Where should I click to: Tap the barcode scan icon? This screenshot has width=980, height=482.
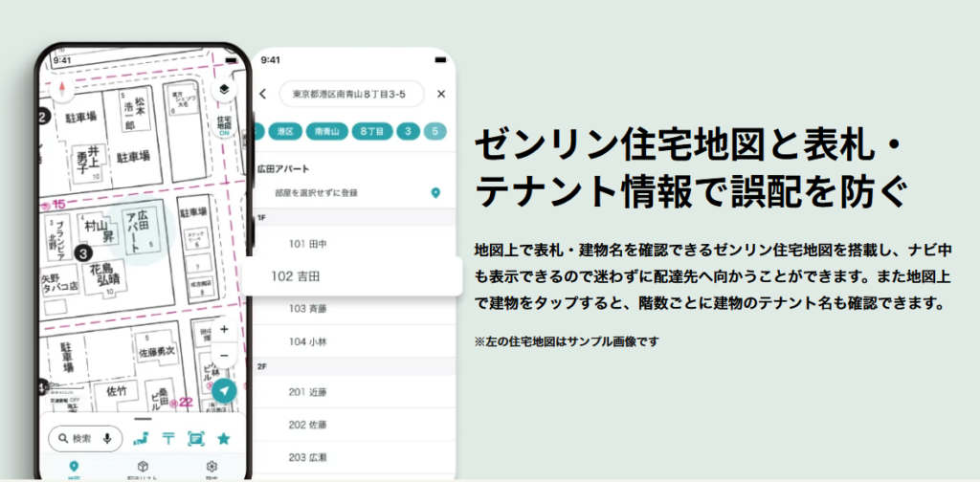point(195,438)
